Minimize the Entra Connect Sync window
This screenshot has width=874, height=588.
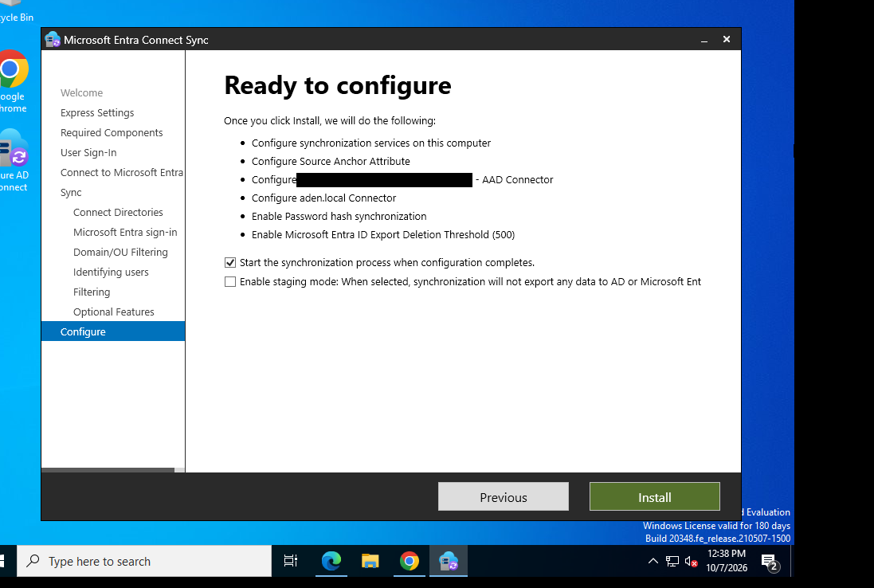click(704, 40)
